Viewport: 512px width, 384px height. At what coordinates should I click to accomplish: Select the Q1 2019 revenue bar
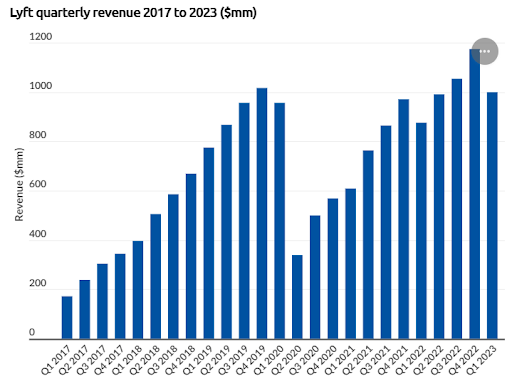[209, 243]
